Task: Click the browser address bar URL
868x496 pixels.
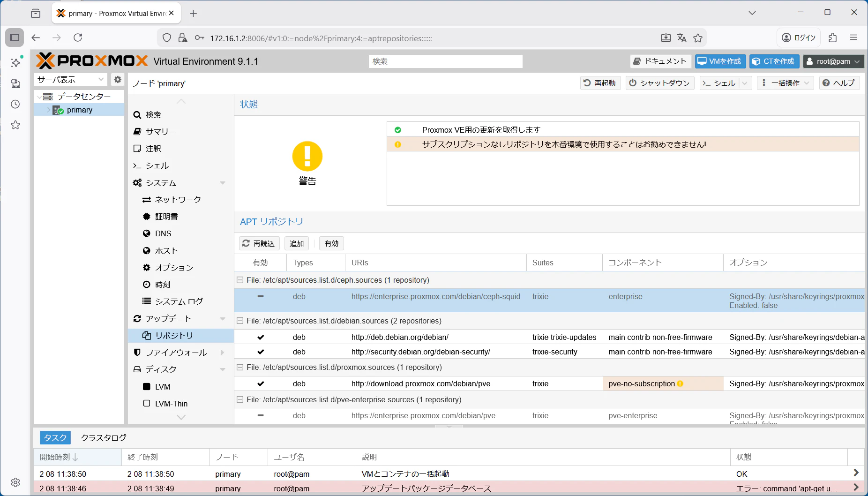Action: pyautogui.click(x=321, y=38)
